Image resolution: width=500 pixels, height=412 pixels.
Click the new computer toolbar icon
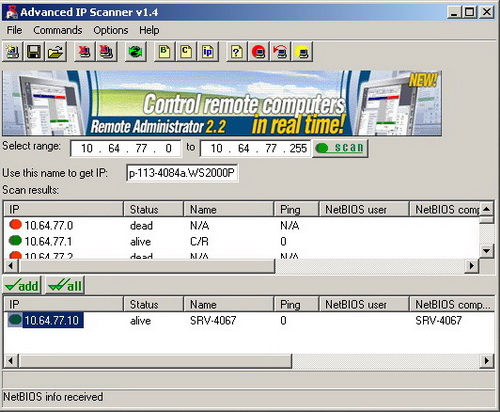coord(13,52)
